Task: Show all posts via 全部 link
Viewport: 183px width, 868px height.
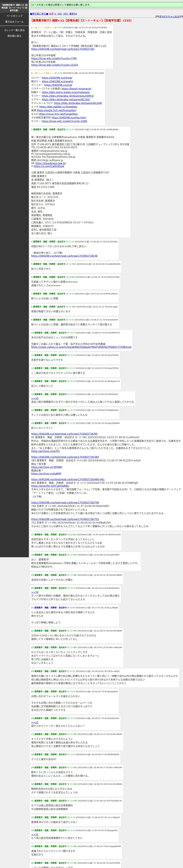Action: click(x=51, y=14)
